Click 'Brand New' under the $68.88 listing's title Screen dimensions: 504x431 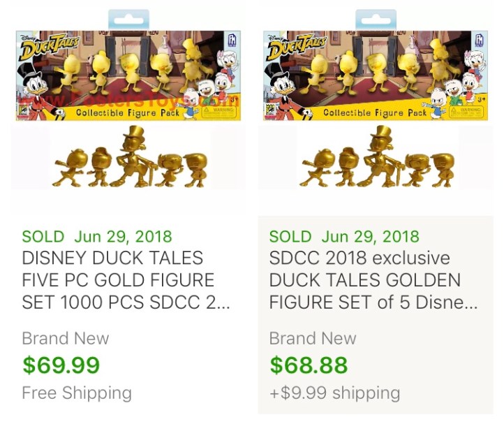point(313,339)
